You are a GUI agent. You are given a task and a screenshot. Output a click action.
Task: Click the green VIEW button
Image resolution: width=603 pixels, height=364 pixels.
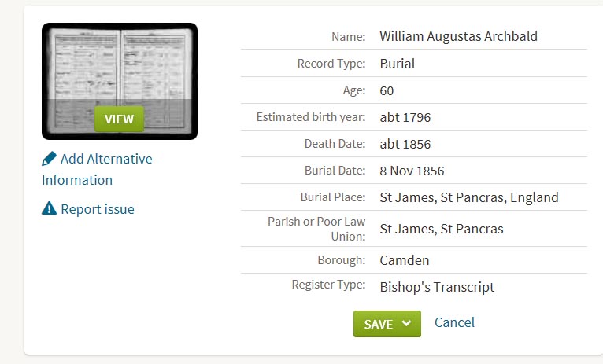pos(119,119)
